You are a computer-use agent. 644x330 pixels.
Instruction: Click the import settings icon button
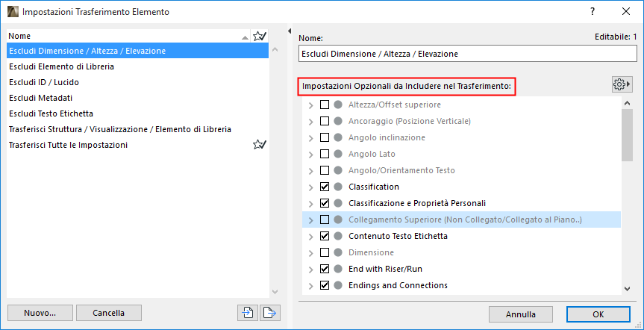point(247,313)
